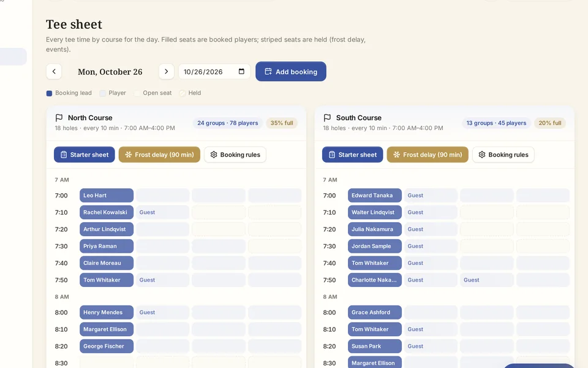The width and height of the screenshot is (588, 368).
Task: Open Julia Nakamura's 7:20 booking
Action: [375, 229]
